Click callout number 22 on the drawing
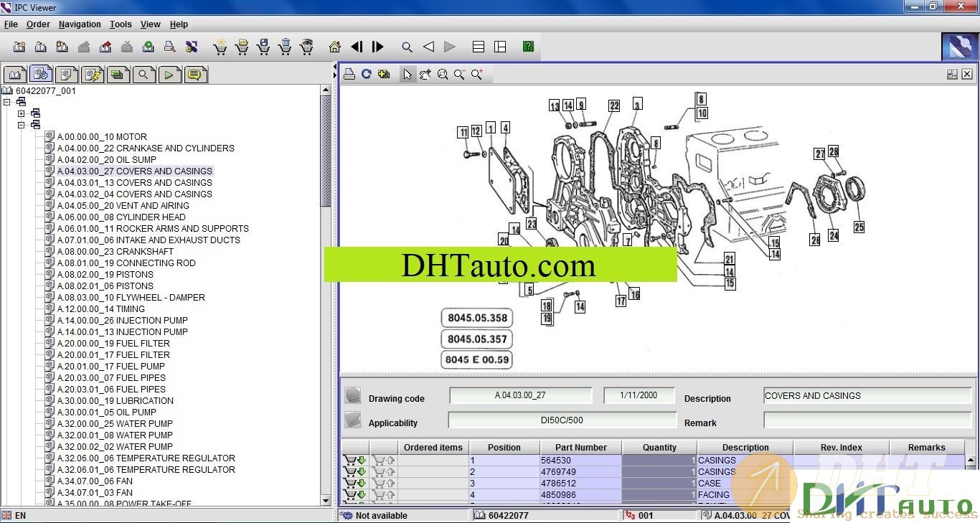Image resolution: width=980 pixels, height=523 pixels. 614,105
